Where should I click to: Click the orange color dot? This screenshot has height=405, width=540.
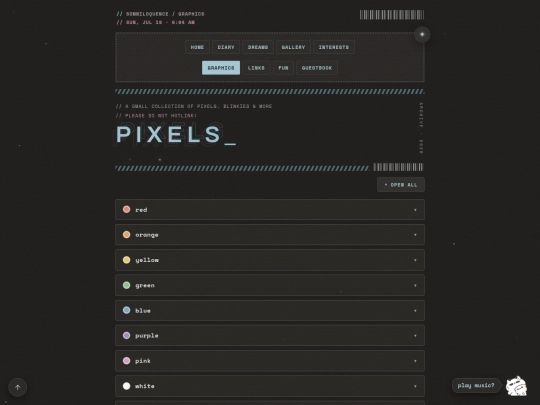tap(126, 235)
